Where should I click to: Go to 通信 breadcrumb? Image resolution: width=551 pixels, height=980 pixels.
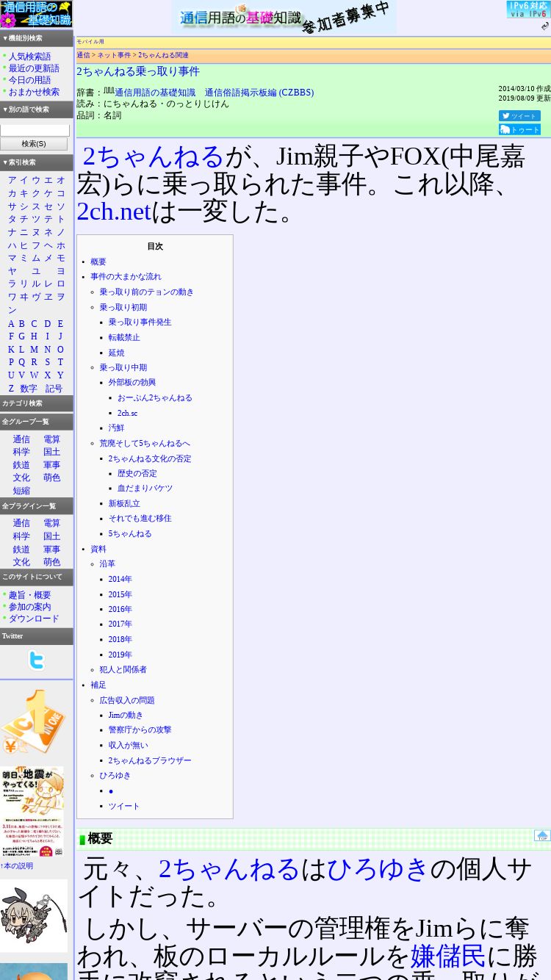83,55
